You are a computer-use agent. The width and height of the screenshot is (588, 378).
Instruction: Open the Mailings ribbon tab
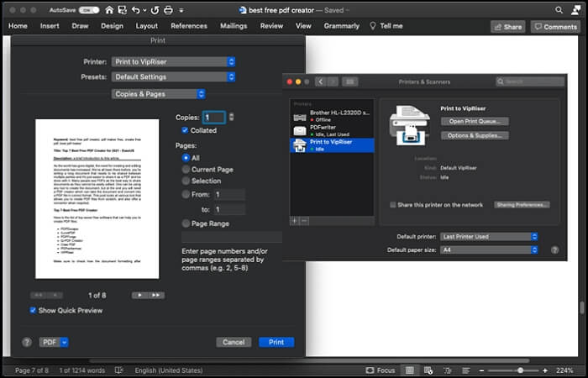pyautogui.click(x=234, y=26)
